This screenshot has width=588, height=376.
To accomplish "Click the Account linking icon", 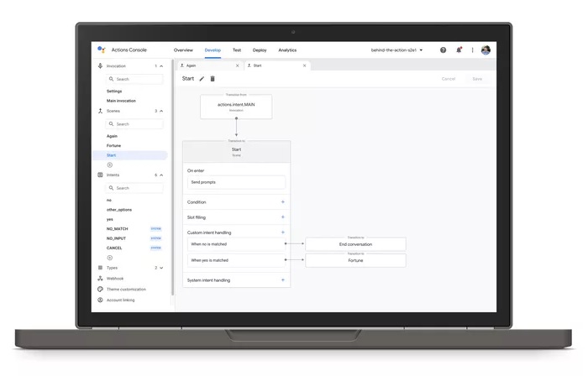I will point(100,300).
